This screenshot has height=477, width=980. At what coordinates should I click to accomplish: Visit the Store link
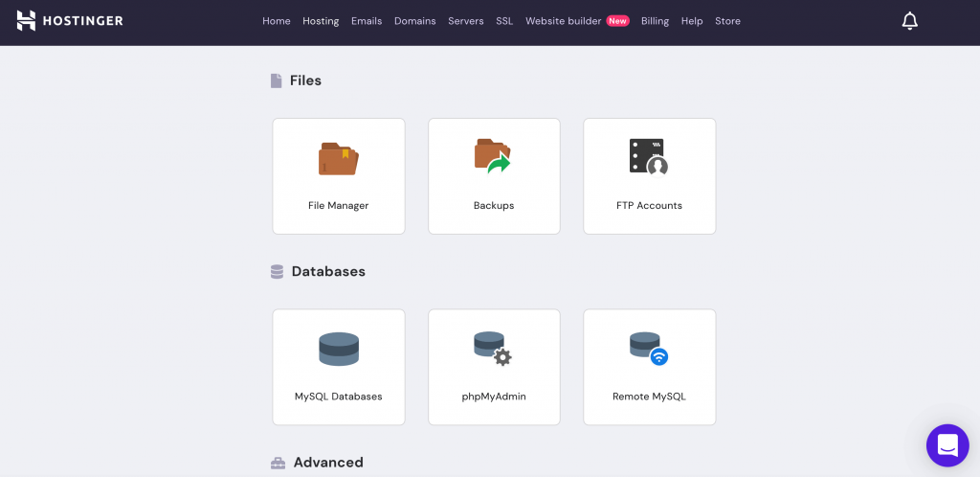pyautogui.click(x=727, y=21)
